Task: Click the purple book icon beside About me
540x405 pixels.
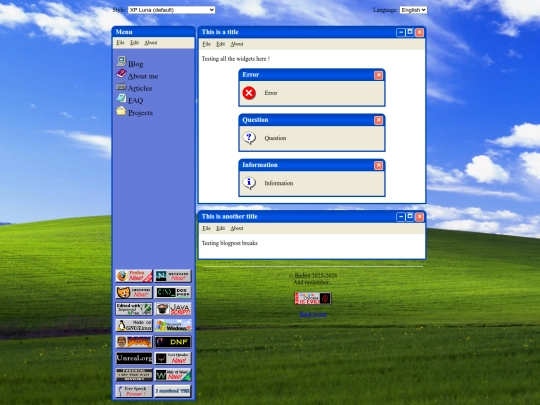Action: (x=121, y=73)
